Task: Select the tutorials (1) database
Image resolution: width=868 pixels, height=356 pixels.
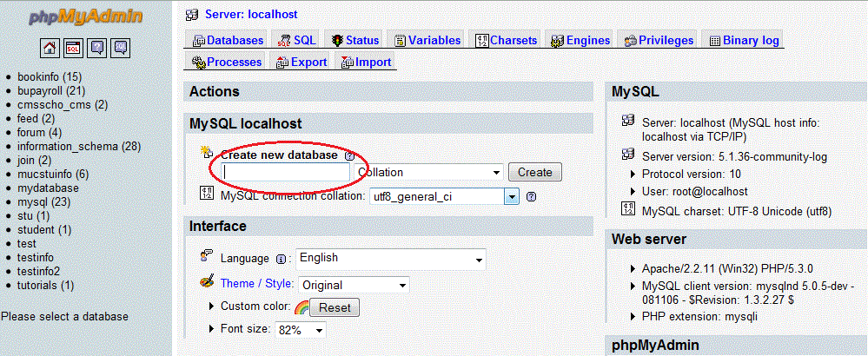Action: (x=45, y=286)
